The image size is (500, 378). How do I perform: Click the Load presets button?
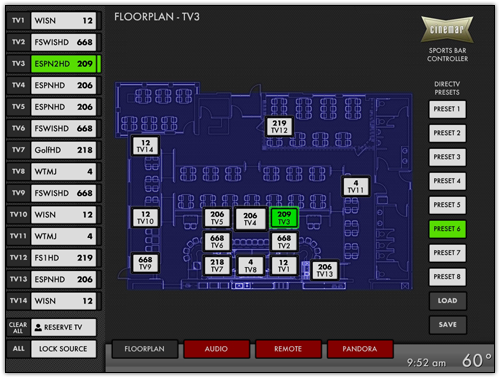pos(447,301)
